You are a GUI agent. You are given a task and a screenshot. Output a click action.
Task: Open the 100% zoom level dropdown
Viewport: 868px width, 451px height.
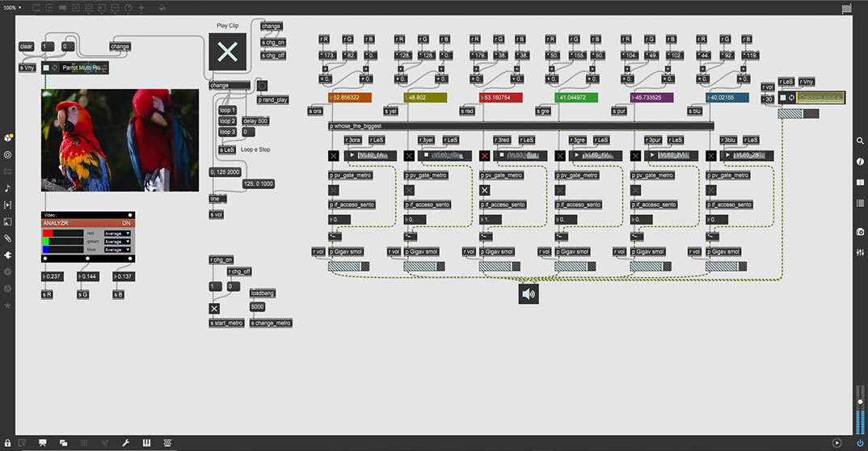coord(11,7)
